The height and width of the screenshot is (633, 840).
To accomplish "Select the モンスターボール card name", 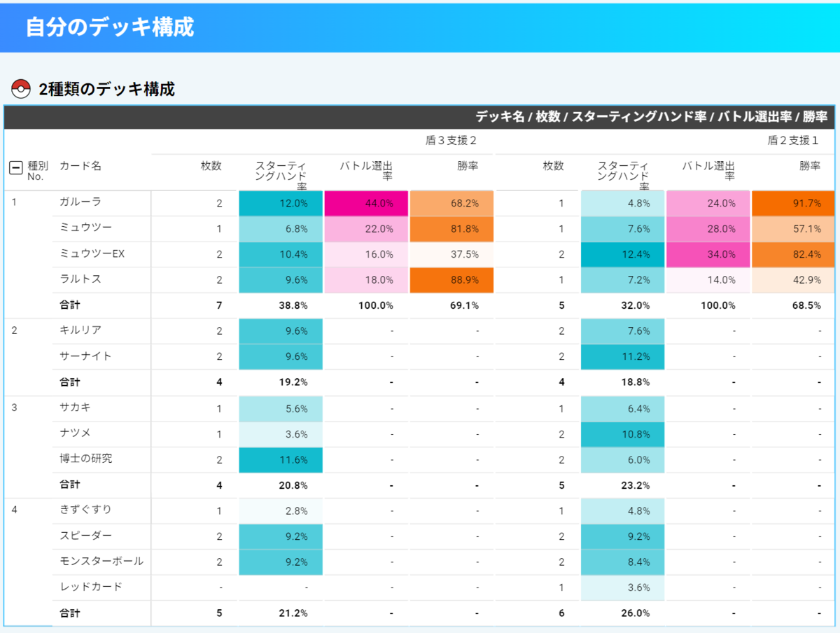I will 101,561.
